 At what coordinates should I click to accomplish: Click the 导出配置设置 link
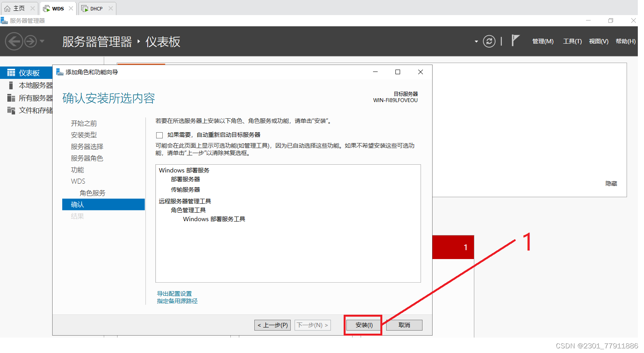(x=174, y=294)
